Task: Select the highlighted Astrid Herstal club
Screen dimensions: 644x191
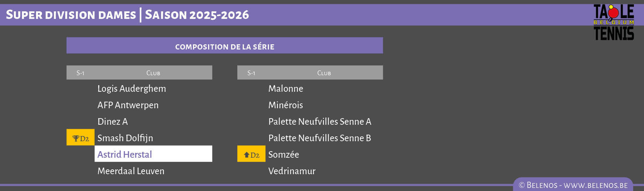Action: tap(125, 154)
